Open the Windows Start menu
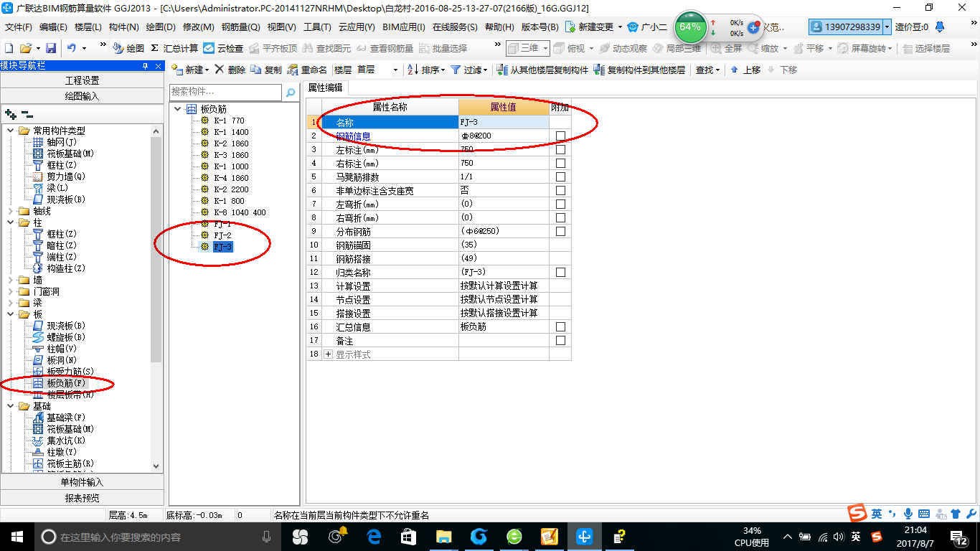Image resolution: width=980 pixels, height=551 pixels. pos(17,536)
